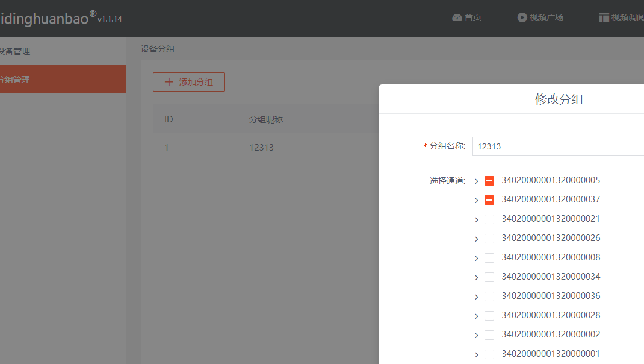Go to 视频广场 video plaza
This screenshot has height=364, width=644.
[540, 17]
